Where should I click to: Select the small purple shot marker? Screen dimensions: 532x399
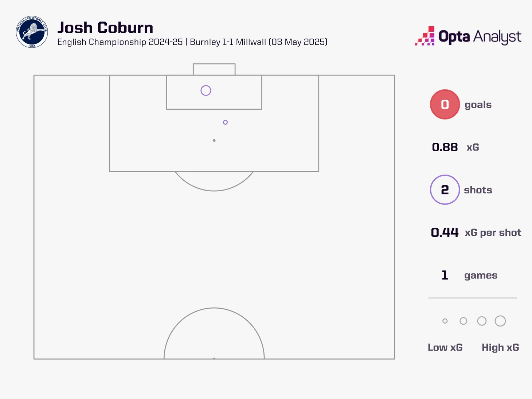[x=225, y=122]
